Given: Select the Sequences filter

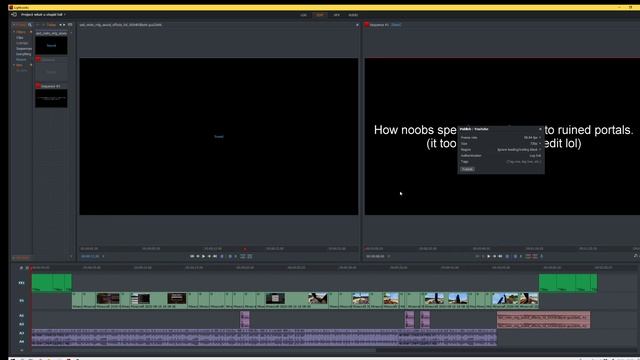Looking at the screenshot, I should pyautogui.click(x=24, y=49).
